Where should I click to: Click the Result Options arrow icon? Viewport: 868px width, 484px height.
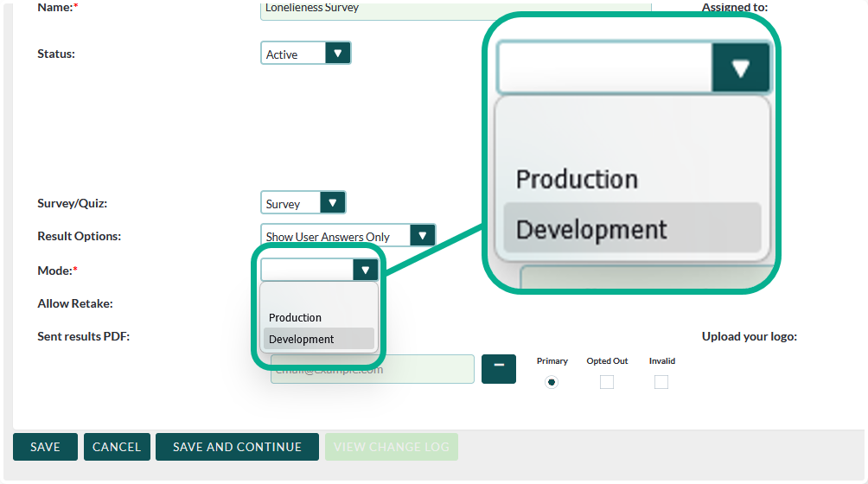click(423, 236)
